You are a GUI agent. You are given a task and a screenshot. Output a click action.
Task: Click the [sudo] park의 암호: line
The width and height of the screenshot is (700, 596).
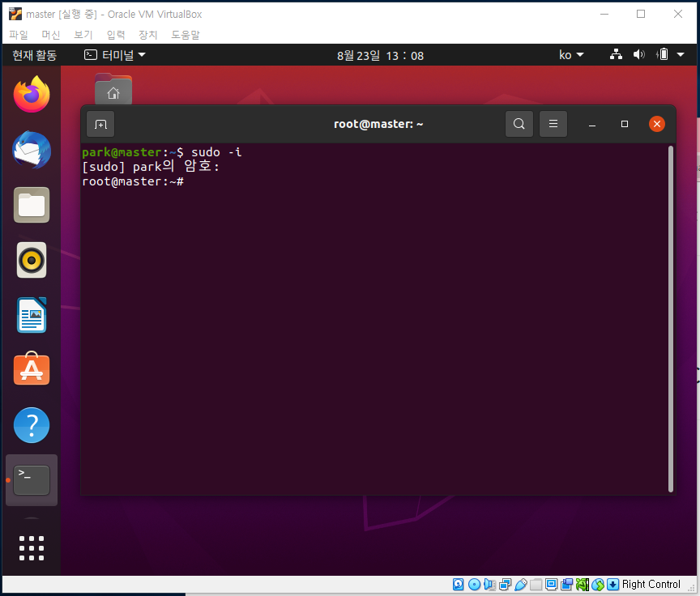(151, 167)
